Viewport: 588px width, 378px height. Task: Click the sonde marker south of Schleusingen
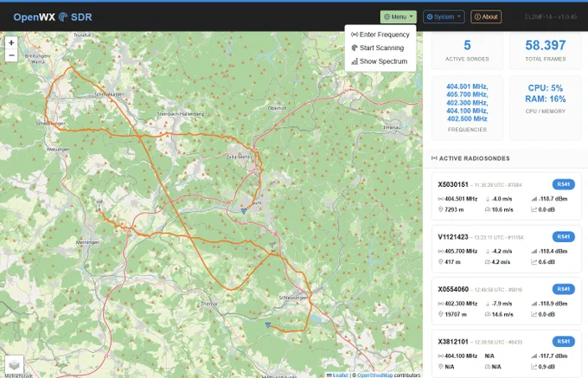[268, 325]
